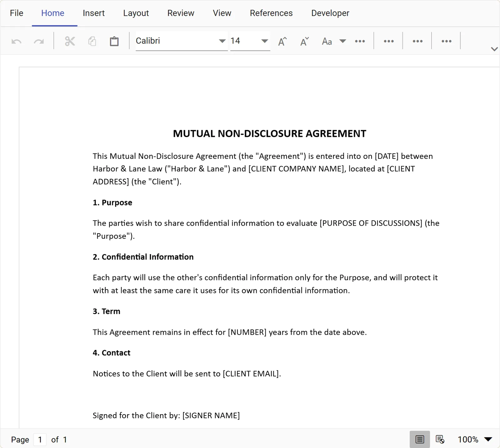Screen dimensions: 500x448
Task: Expand the Change Case dropdown arrow
Action: click(343, 41)
